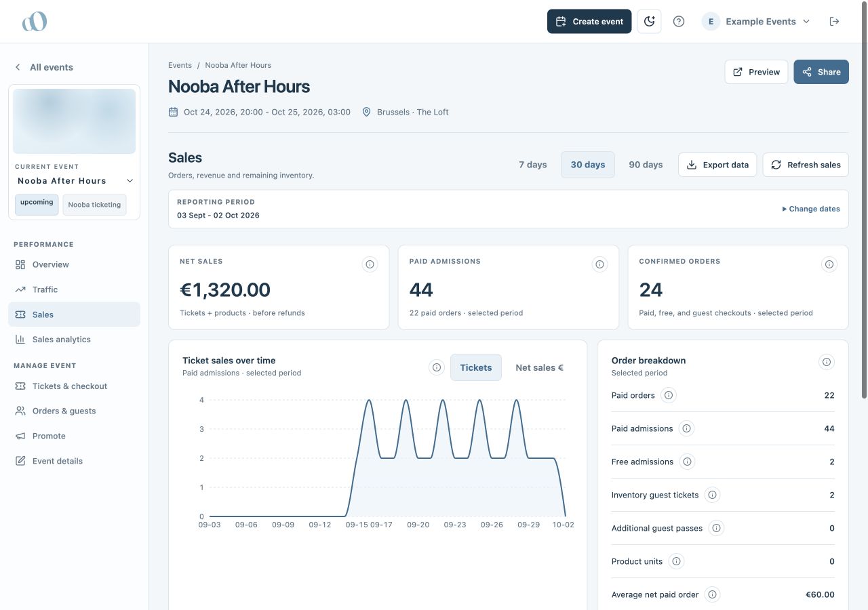
Task: Click the €60.00 average order value
Action: pyautogui.click(x=820, y=594)
